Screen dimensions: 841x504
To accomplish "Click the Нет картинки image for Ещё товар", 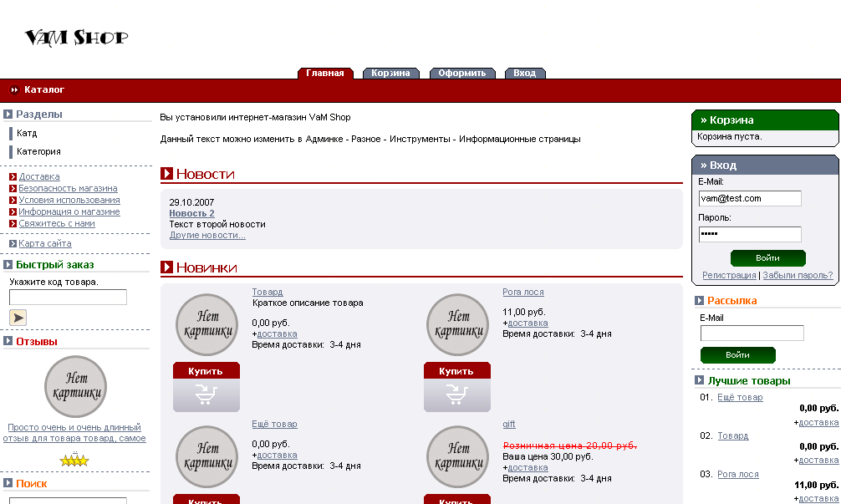I will (x=207, y=456).
